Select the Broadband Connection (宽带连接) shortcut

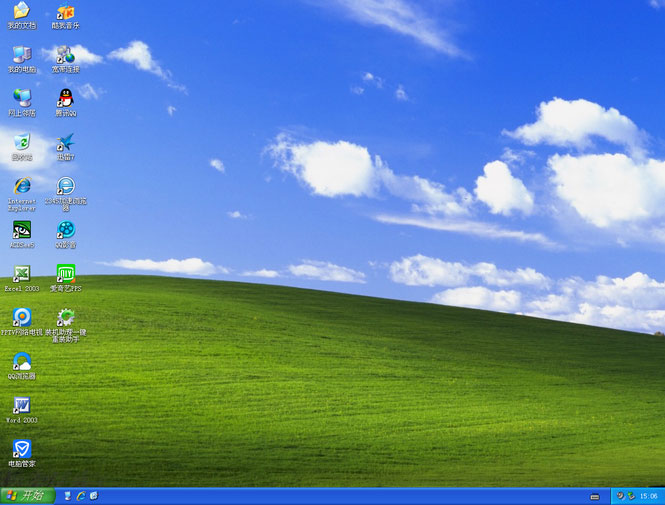(x=65, y=59)
